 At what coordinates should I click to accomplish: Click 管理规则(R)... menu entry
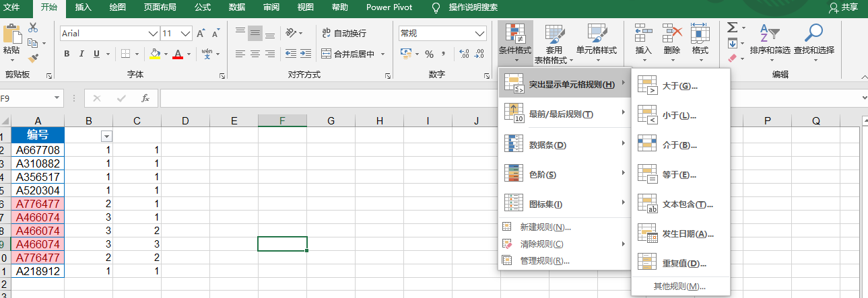pyautogui.click(x=564, y=260)
